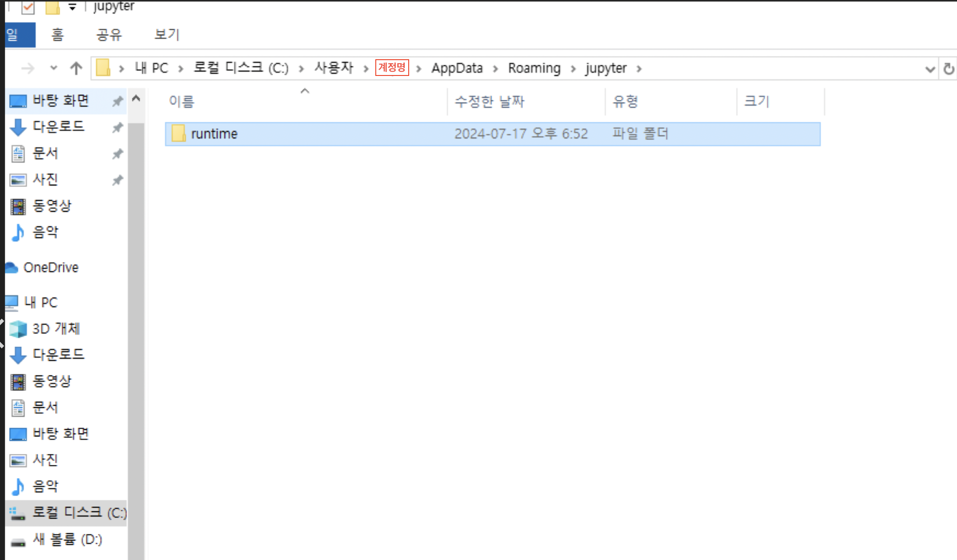Open the runtime folder icon

[x=178, y=133]
